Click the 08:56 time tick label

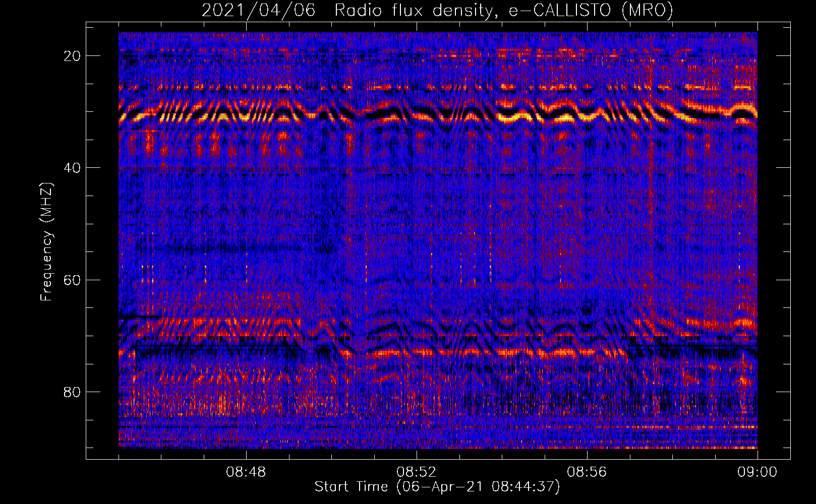click(587, 472)
